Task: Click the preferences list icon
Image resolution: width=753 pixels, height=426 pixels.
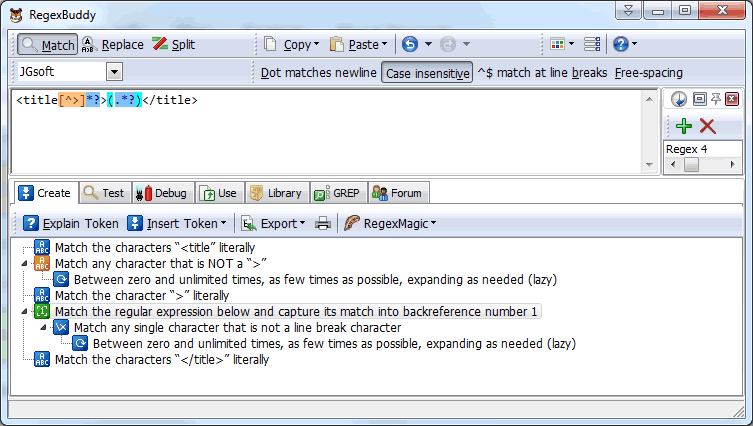Action: [x=592, y=44]
